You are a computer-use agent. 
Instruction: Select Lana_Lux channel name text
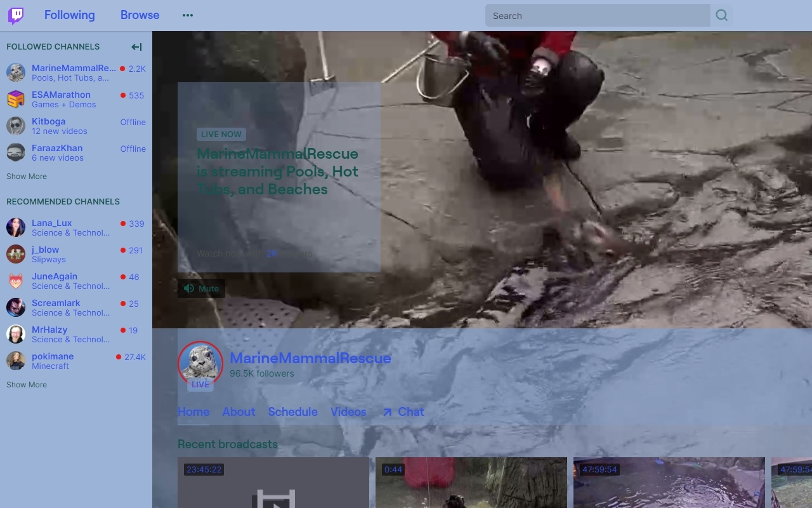[x=51, y=223]
